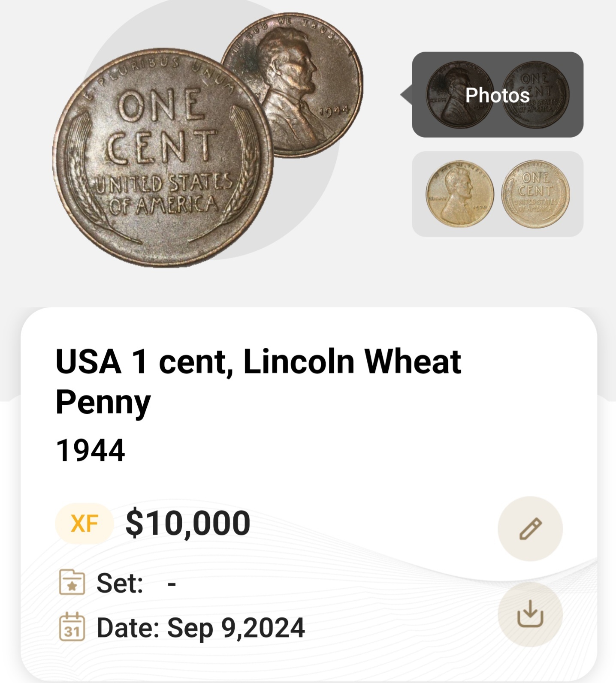This screenshot has height=683, width=616.
Task: Click the calendar date icon
Action: 72,627
